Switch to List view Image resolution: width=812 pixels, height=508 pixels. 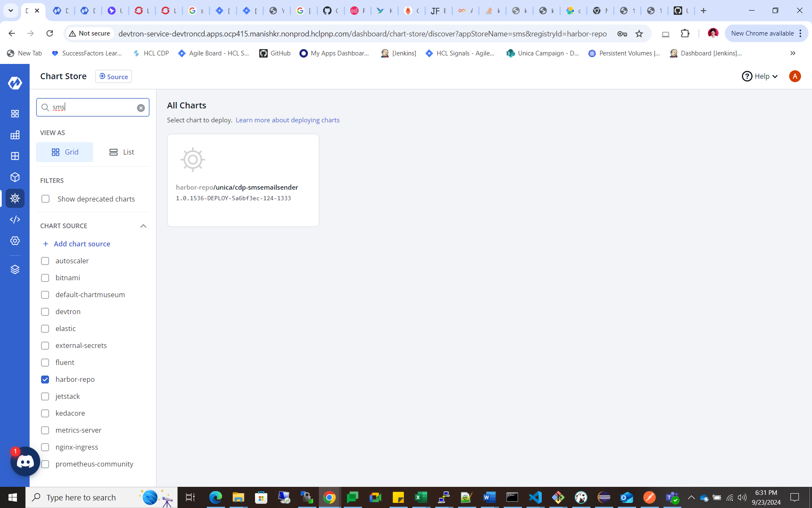(121, 152)
